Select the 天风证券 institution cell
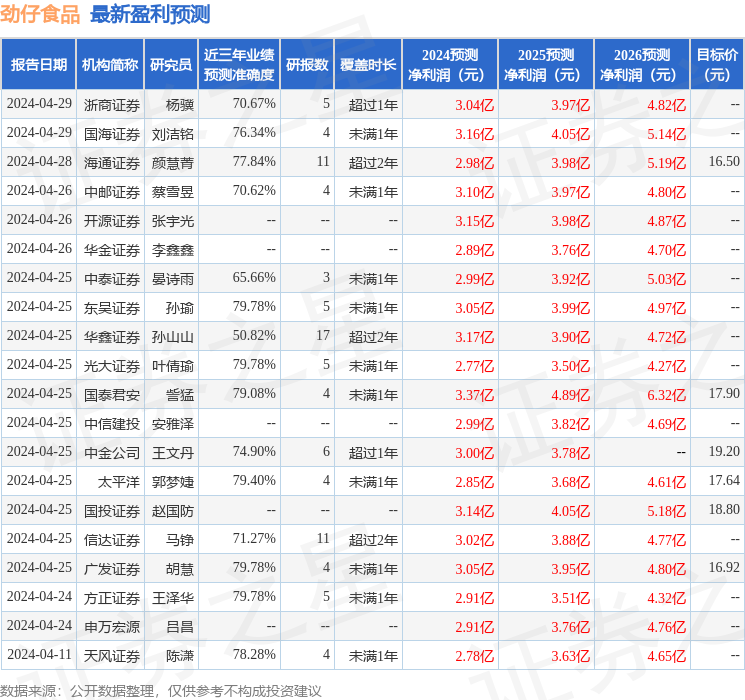The width and height of the screenshot is (745, 700). tap(112, 655)
